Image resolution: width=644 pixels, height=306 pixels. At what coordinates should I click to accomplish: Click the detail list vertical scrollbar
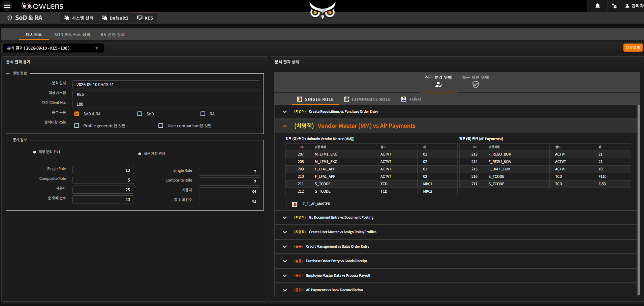(638, 200)
